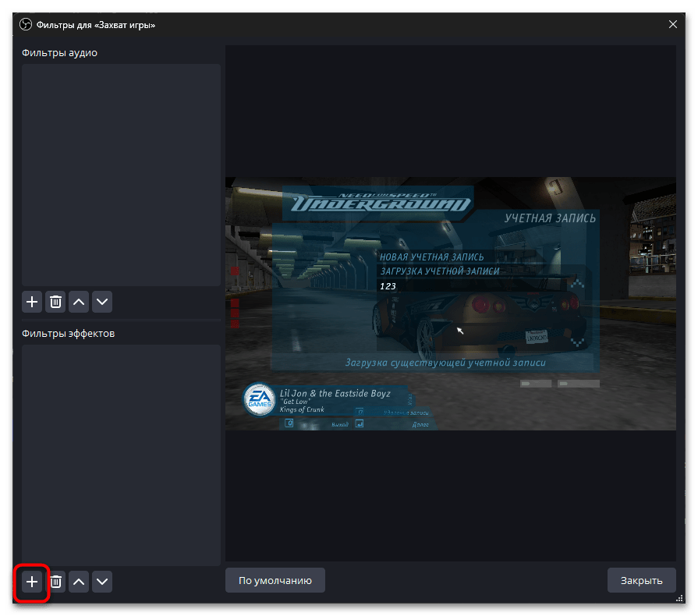
Task: Delete the selected audio filter
Action: click(55, 303)
